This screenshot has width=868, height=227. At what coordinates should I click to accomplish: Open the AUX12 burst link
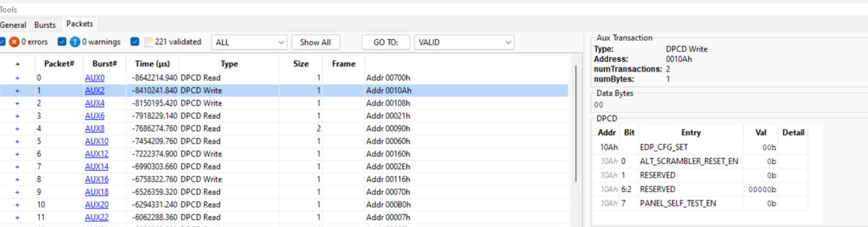pos(97,154)
